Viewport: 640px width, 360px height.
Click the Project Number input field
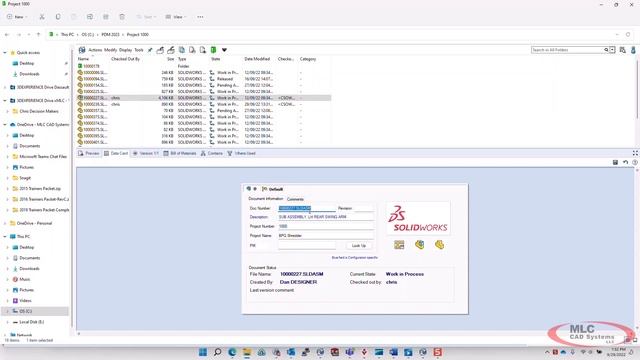pos(326,226)
